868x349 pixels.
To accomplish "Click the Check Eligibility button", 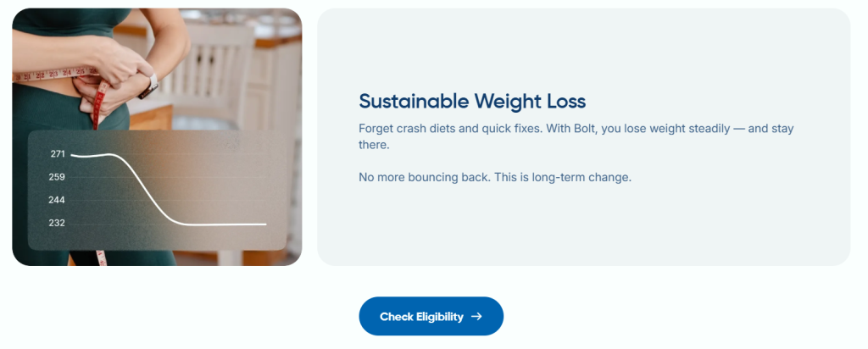I will point(431,316).
